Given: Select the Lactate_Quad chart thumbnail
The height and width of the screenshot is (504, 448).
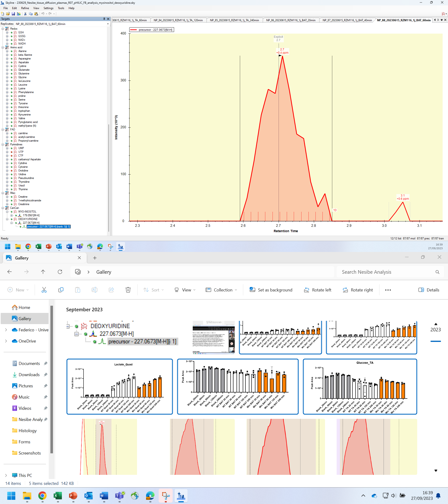Looking at the screenshot, I should (119, 387).
